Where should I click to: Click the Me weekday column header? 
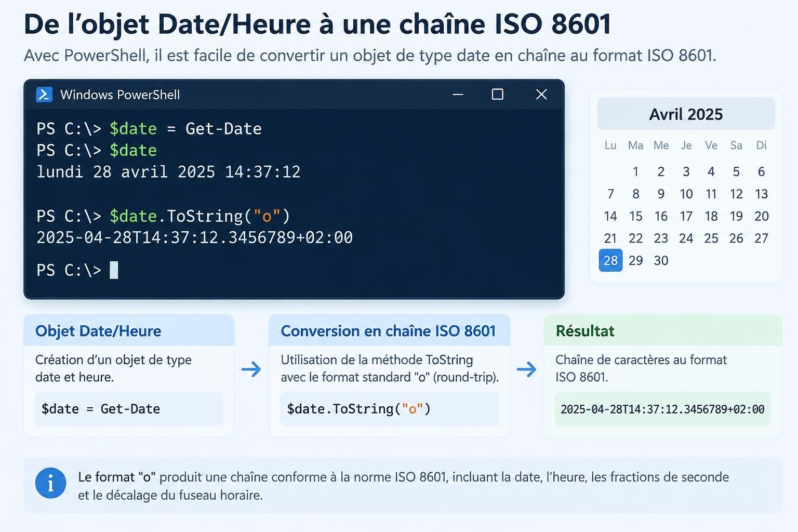[661, 145]
